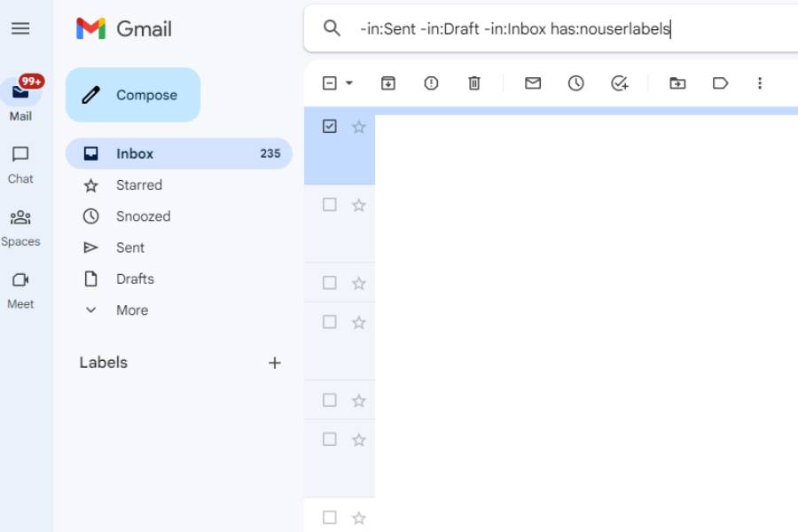
Task: Open the Drafts folder
Action: [x=178, y=279]
